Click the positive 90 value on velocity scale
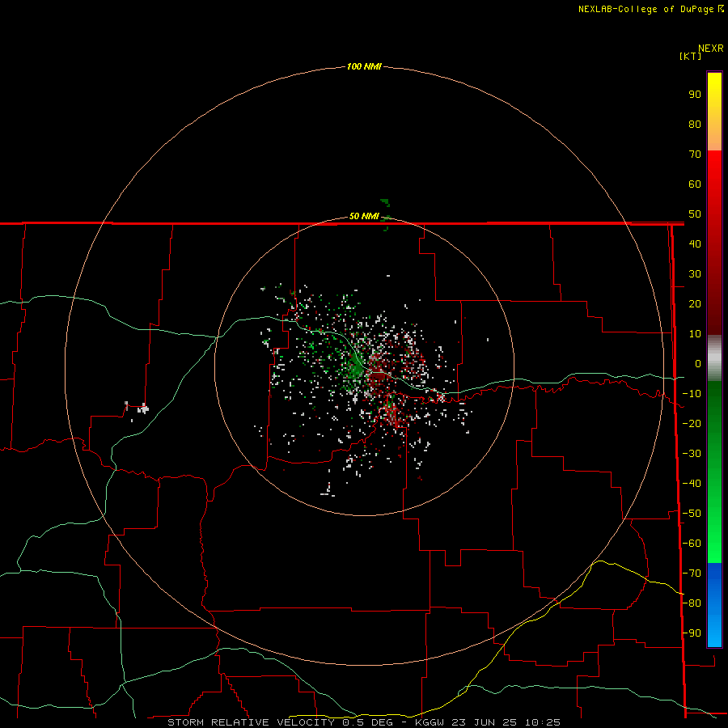 [695, 95]
